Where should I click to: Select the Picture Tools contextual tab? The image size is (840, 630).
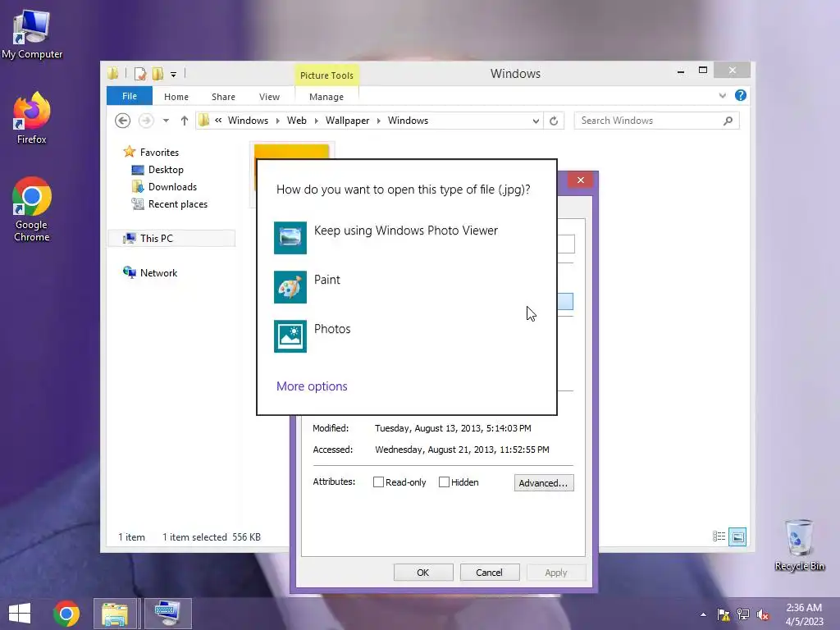(326, 75)
